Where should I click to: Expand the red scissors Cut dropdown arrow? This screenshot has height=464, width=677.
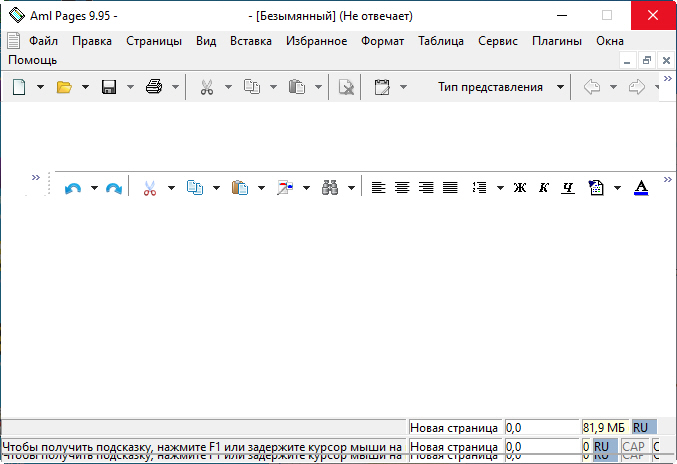[171, 188]
